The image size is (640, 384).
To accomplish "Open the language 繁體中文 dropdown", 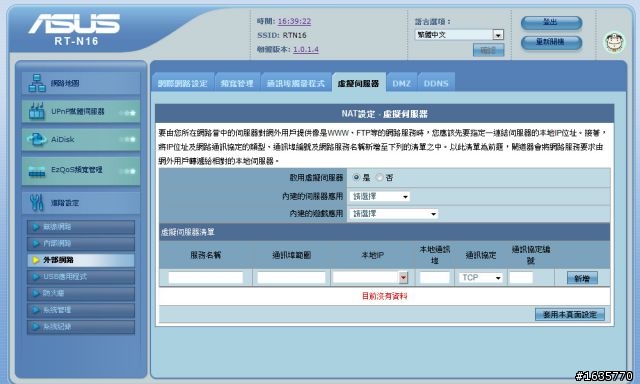I will [x=459, y=35].
